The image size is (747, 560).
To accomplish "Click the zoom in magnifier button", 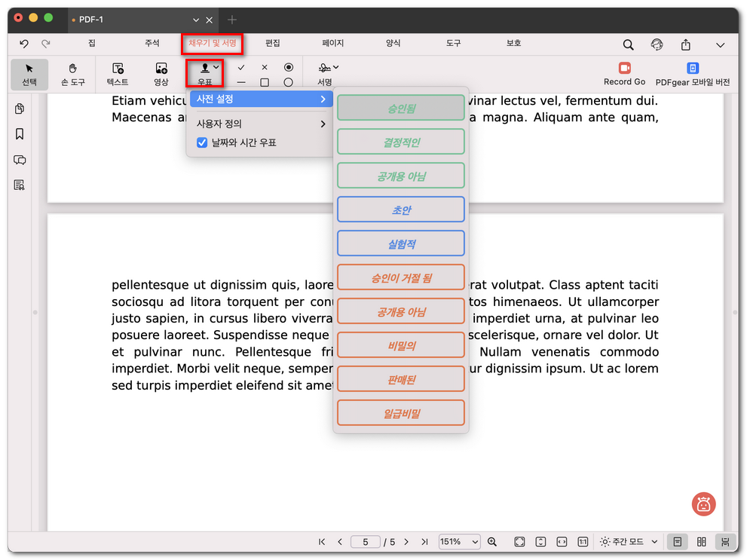I will pos(492,542).
